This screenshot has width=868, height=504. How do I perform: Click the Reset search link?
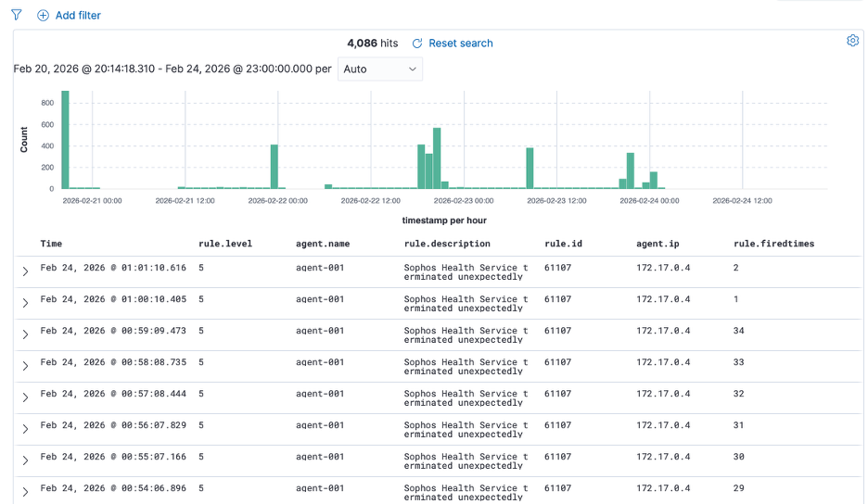pos(460,44)
